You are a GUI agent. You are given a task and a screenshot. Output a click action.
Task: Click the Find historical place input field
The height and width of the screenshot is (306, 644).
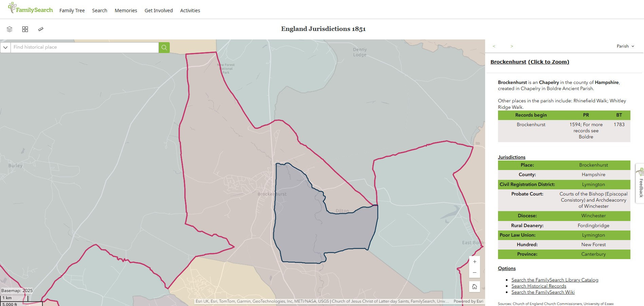point(85,47)
